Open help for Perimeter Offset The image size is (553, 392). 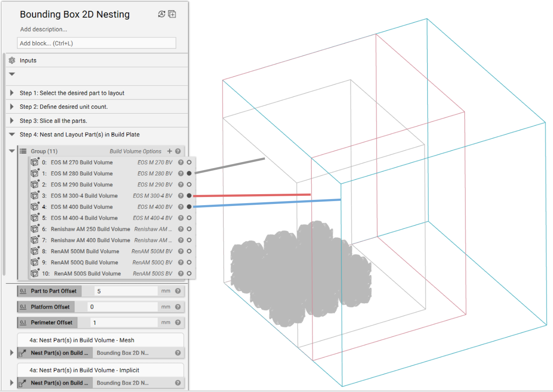pyautogui.click(x=178, y=322)
